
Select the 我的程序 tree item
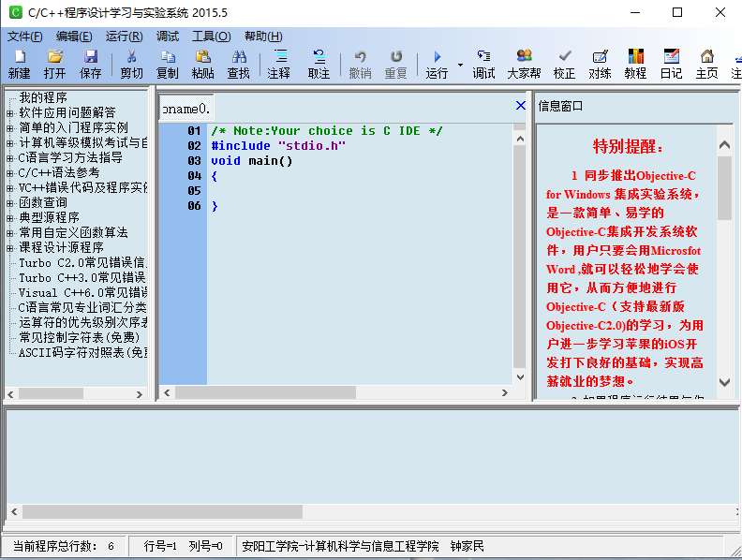43,97
